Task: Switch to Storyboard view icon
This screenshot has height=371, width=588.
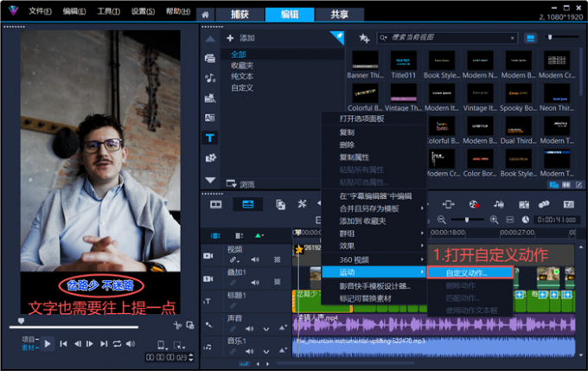Action: tap(215, 204)
